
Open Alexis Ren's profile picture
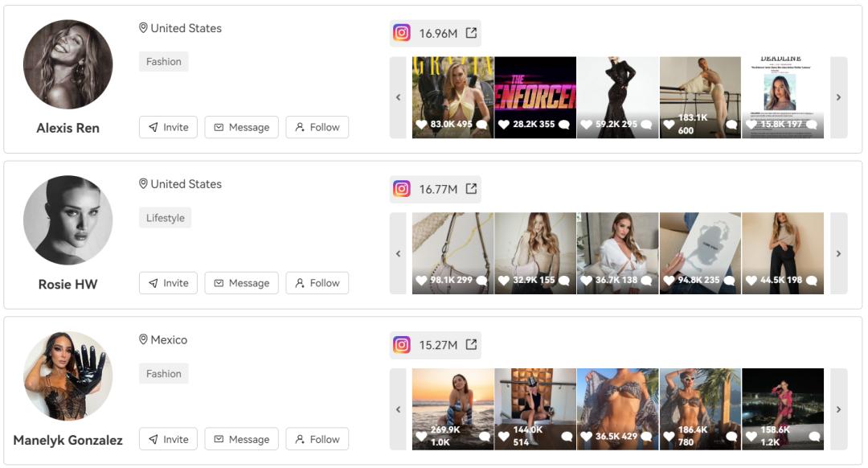[x=68, y=64]
